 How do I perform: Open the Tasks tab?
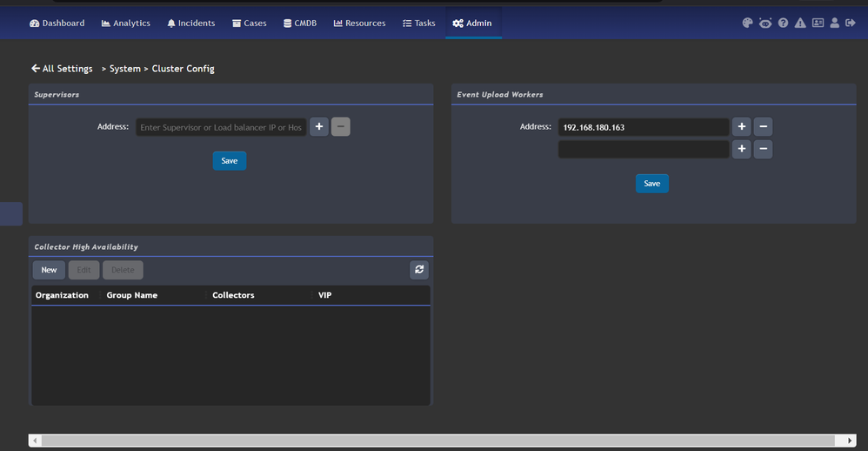[418, 24]
